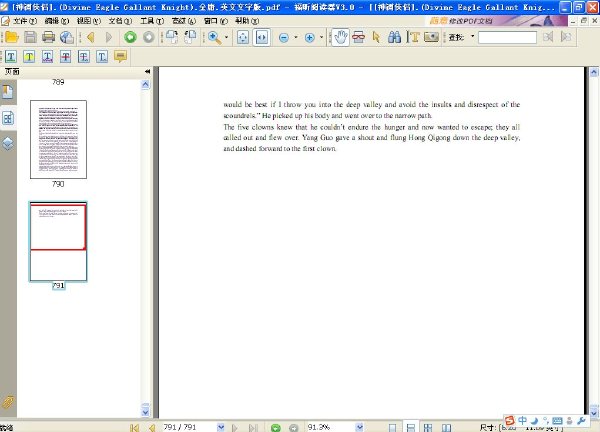The width and height of the screenshot is (600, 432).
Task: Click find previous button in toolbar
Action: coord(548,37)
